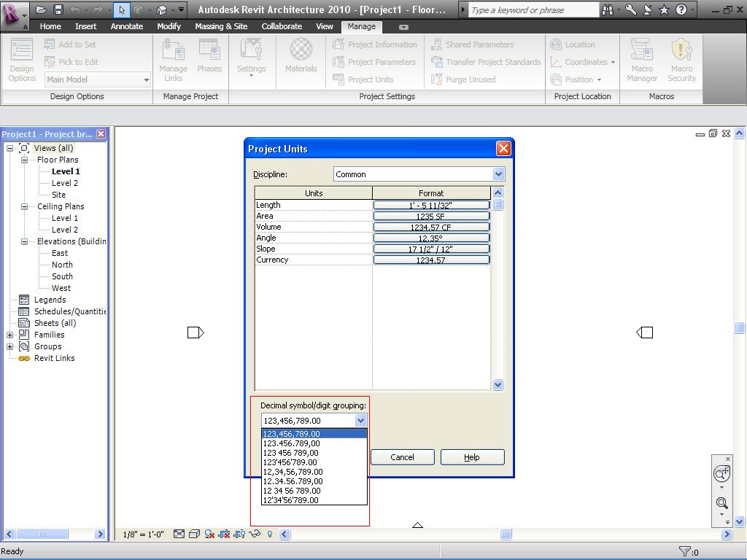Toggle shadows in the view control bar
The image size is (747, 560).
(x=210, y=534)
